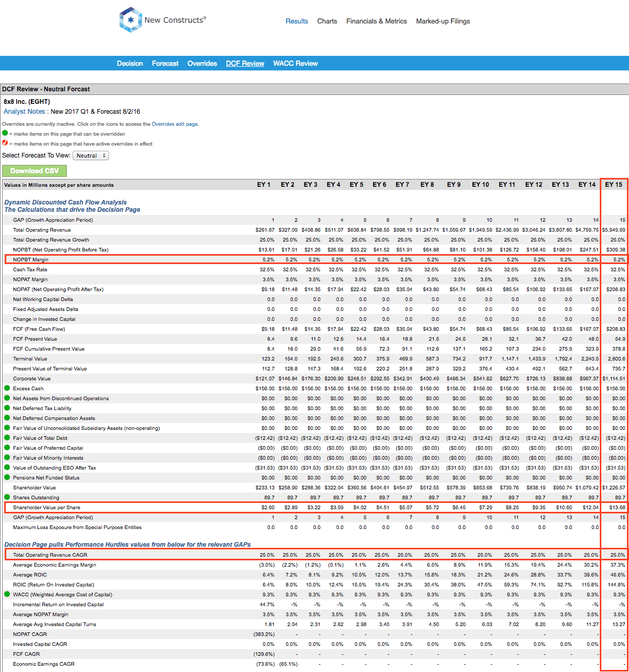
Task: Click override icon for Net Deferred Tax Liability
Action: (7, 408)
